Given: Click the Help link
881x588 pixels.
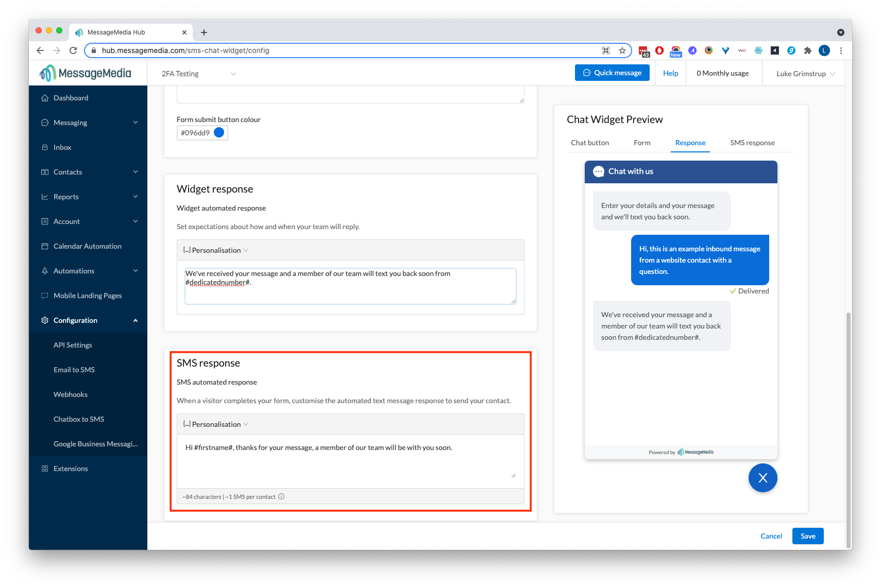Looking at the screenshot, I should tap(670, 73).
